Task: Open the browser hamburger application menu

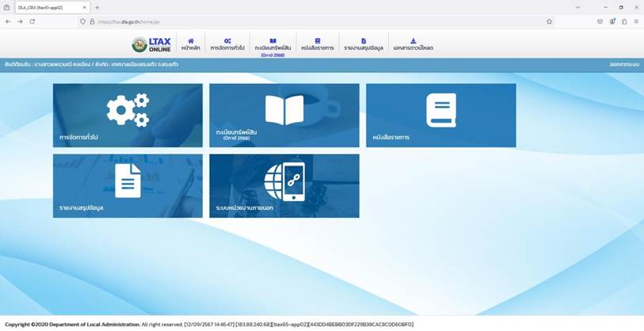Action: pos(636,21)
